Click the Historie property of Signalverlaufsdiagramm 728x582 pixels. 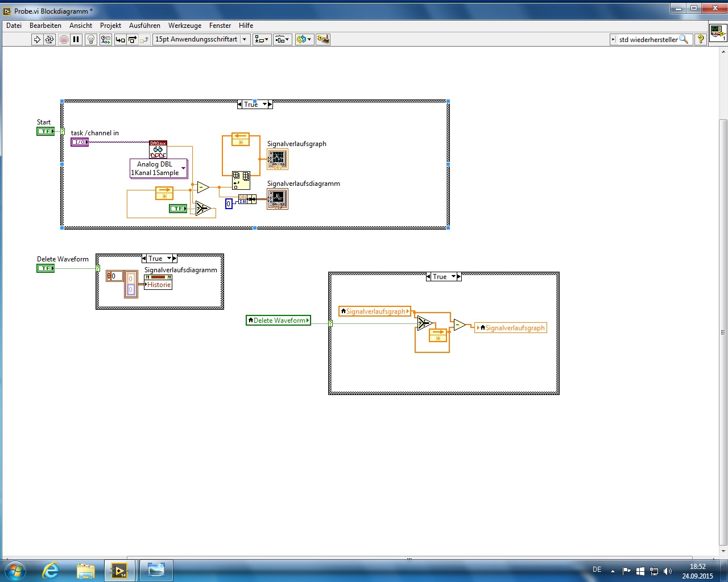click(x=159, y=285)
